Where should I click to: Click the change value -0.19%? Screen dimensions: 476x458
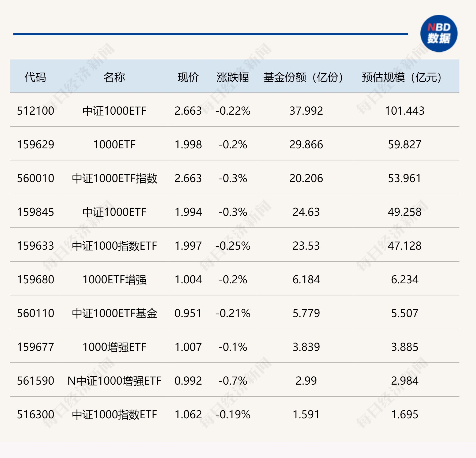(x=233, y=415)
